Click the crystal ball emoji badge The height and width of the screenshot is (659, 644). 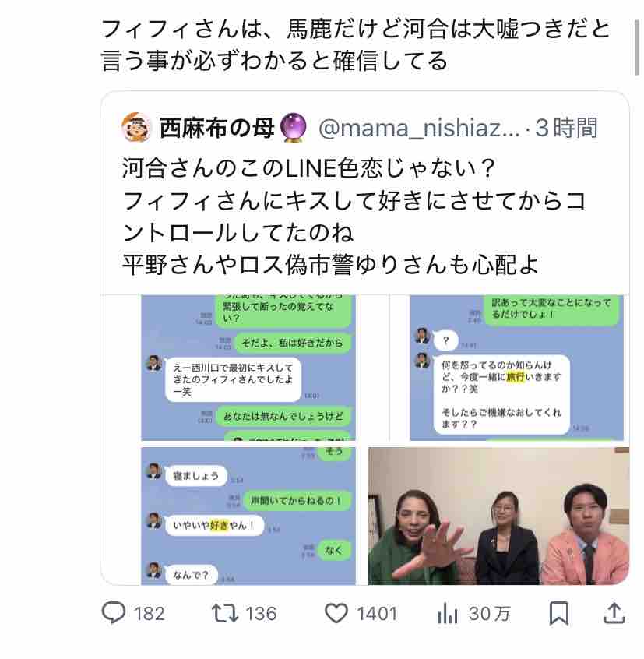pos(293,127)
